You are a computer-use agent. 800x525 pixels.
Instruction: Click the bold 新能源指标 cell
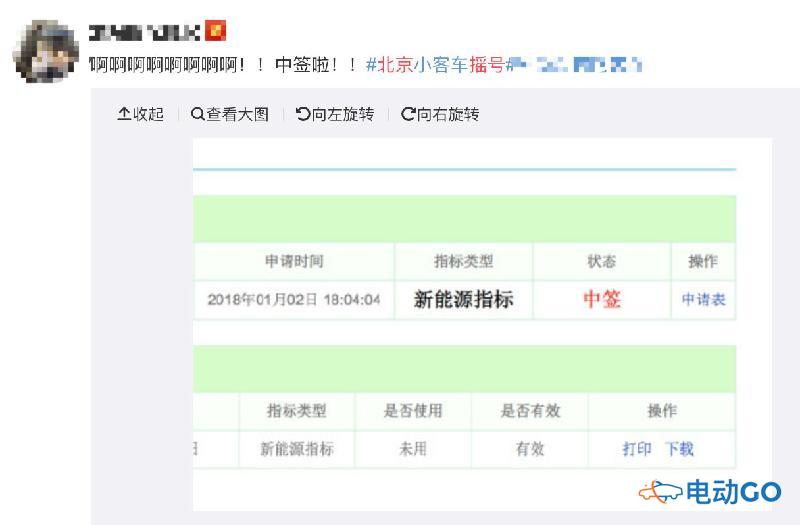(463, 299)
